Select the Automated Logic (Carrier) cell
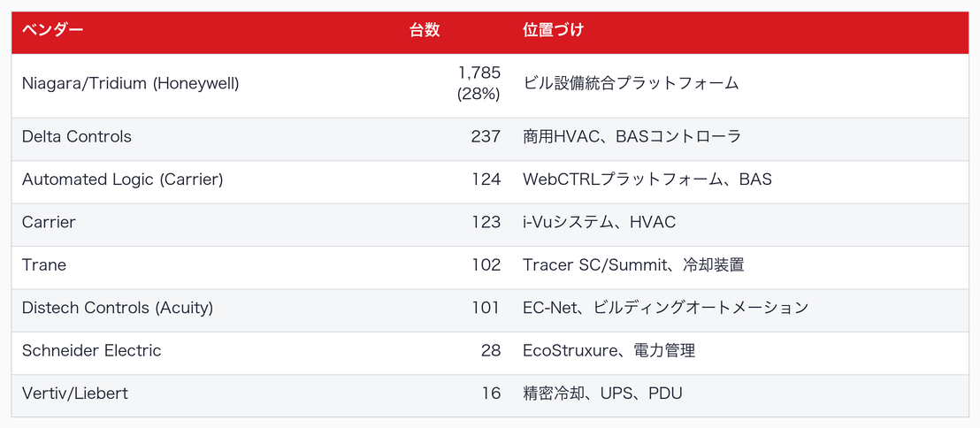 click(122, 180)
